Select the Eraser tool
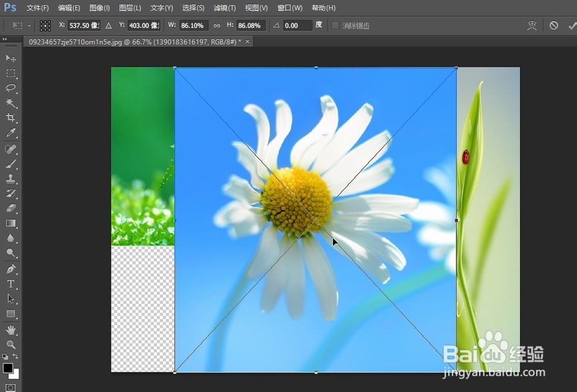577x392 pixels. click(x=10, y=208)
